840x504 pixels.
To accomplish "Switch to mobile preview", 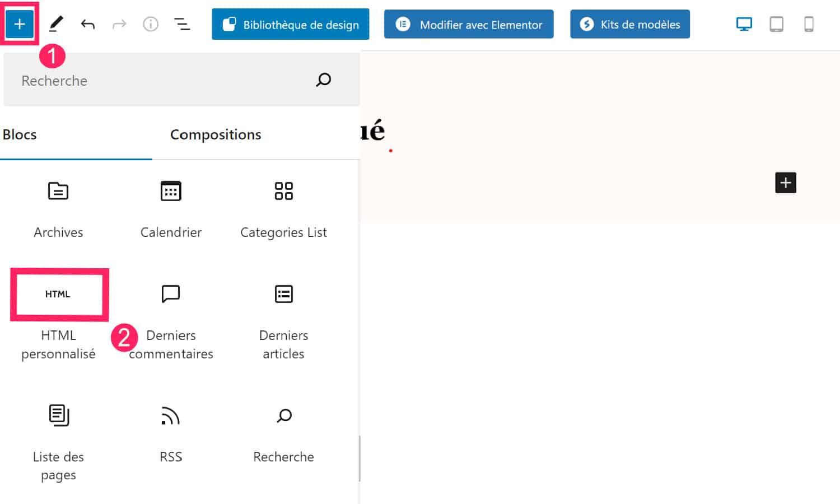I will (x=809, y=24).
